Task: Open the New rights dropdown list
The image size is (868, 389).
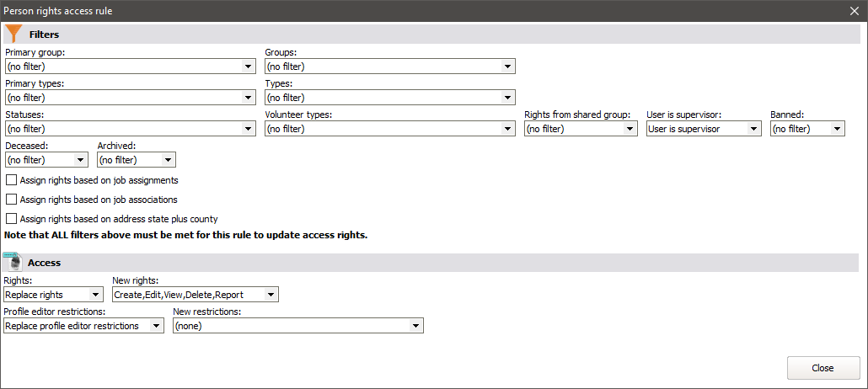Action: (x=195, y=295)
